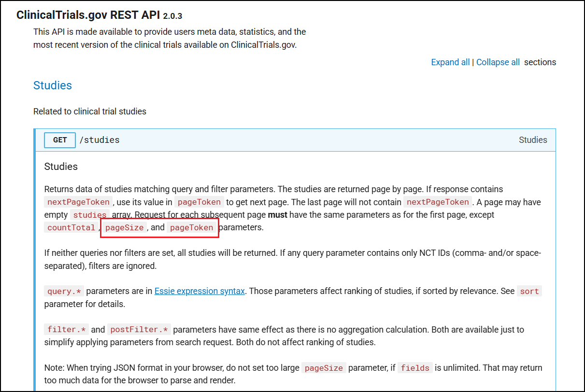This screenshot has width=585, height=392.
Task: Open the Studies section heading
Action: pos(53,85)
